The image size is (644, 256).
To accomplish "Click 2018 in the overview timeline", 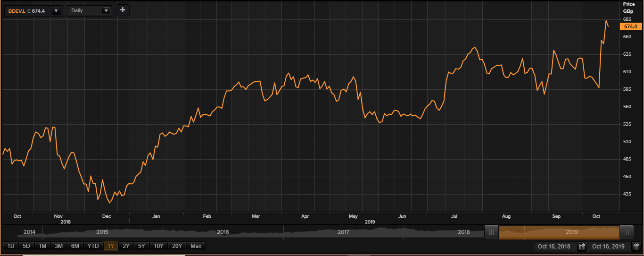I will click(464, 232).
